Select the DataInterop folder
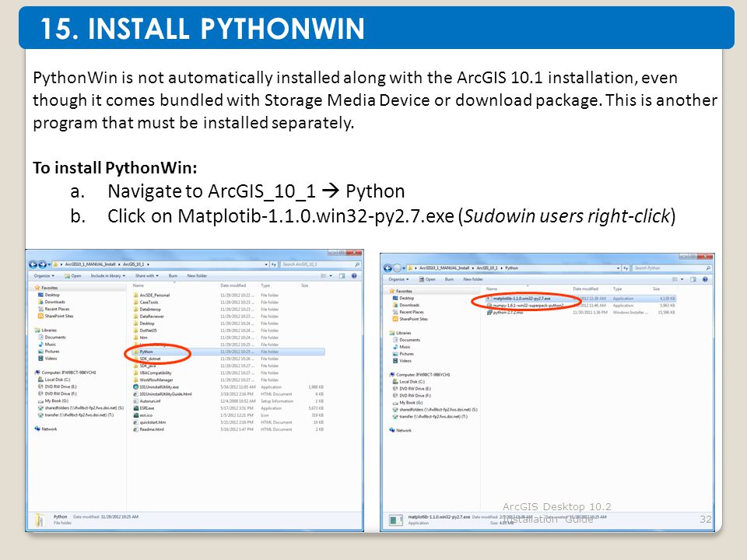 click(147, 309)
